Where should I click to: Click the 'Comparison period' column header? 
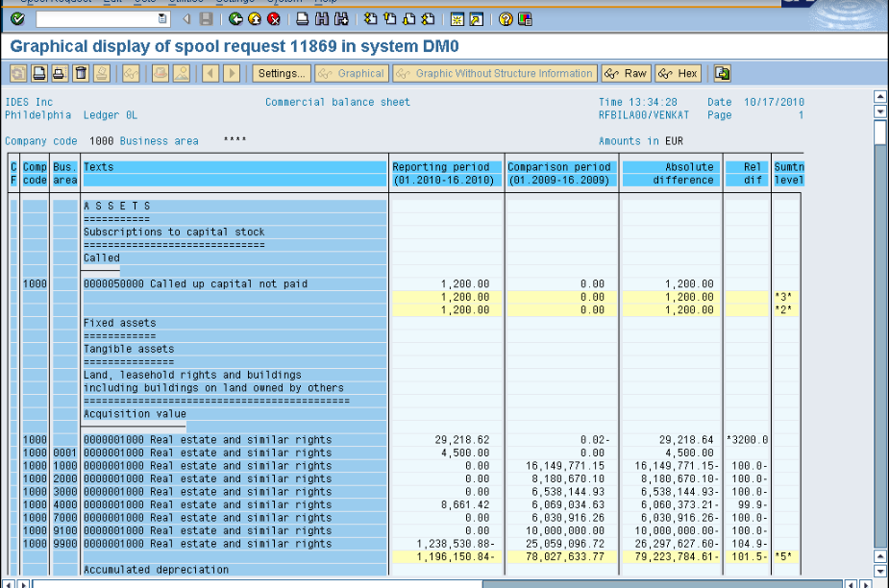coord(561,174)
